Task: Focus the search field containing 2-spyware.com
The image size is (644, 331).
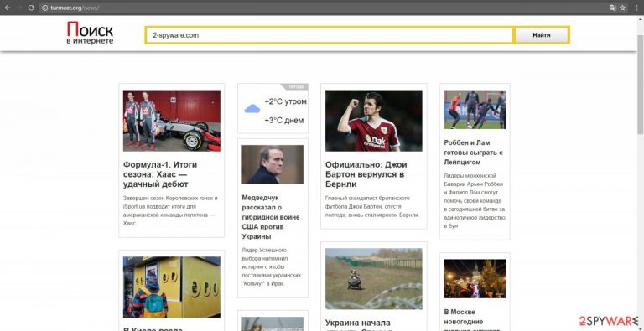Action: [329, 35]
